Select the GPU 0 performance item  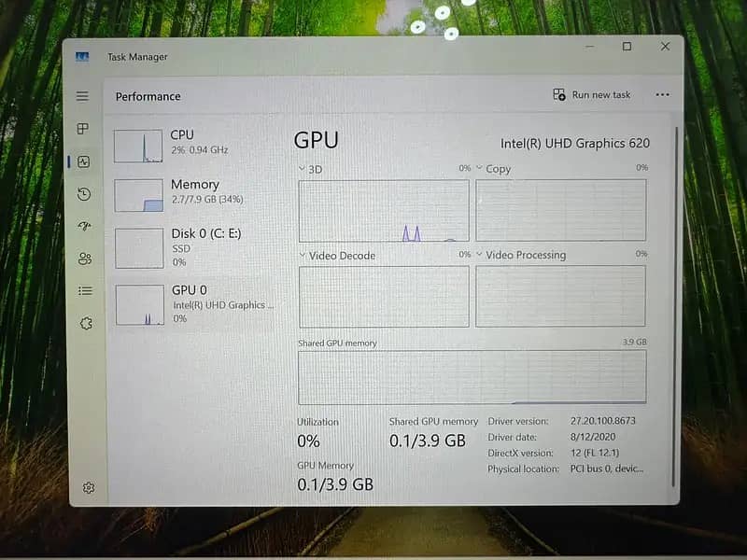click(x=193, y=303)
